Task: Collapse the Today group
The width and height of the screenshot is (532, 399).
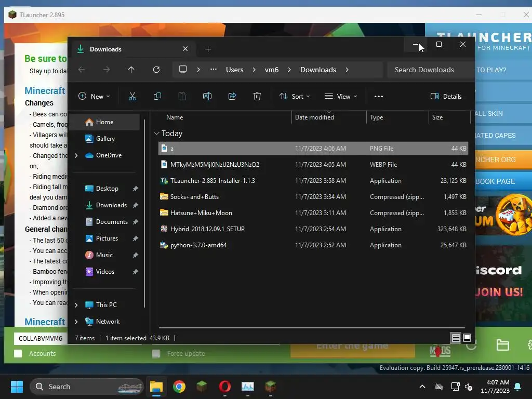Action: [156, 134]
